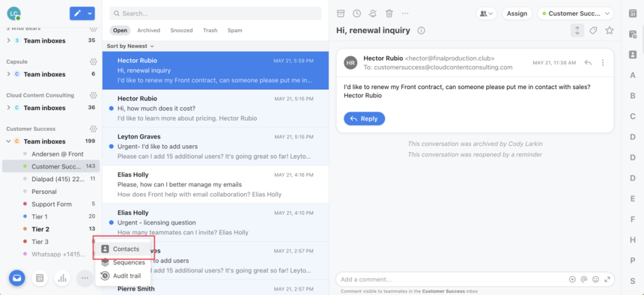This screenshot has height=295, width=644.
Task: Open the Sort by Newest dropdown
Action: coord(130,46)
